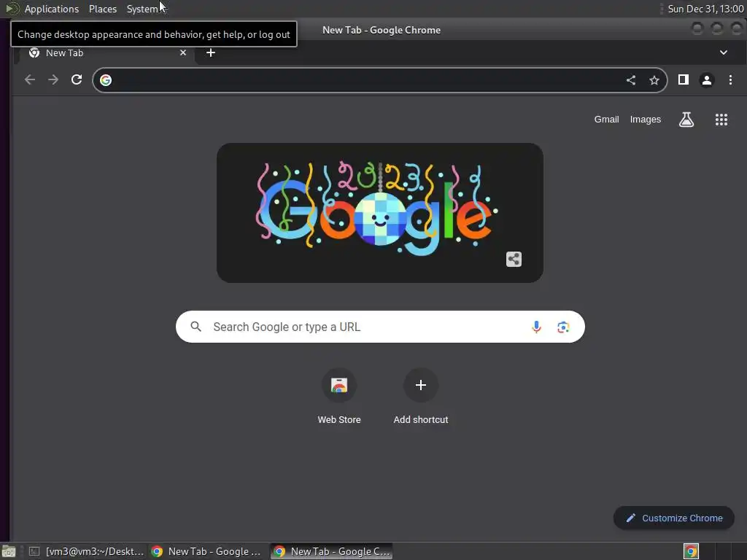Open the Chrome profile avatar
This screenshot has height=560, width=747.
click(x=706, y=80)
